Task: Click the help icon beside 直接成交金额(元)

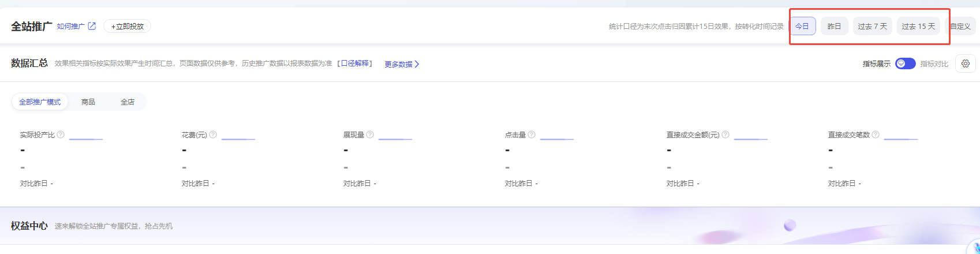Action: tap(725, 135)
